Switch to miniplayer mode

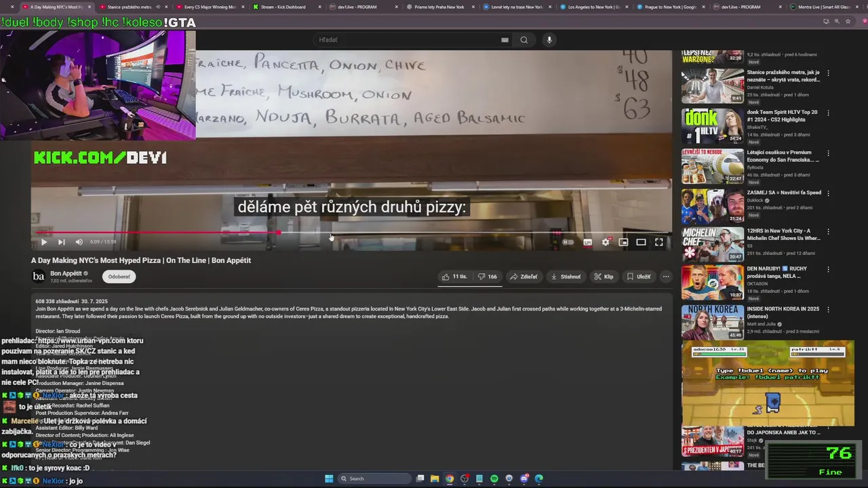(623, 242)
